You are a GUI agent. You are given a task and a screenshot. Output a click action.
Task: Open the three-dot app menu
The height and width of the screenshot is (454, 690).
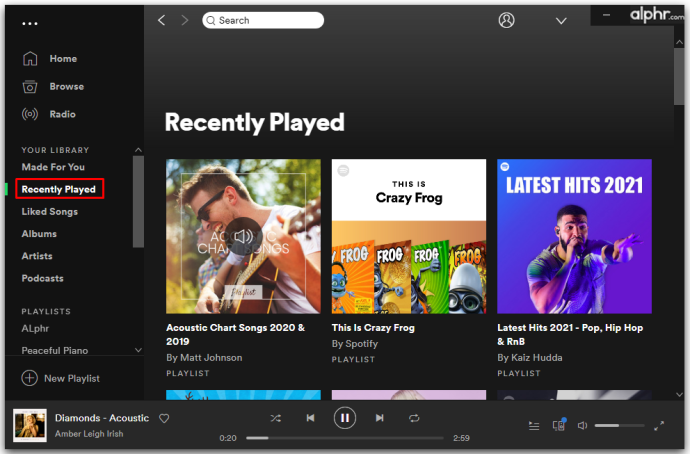[29, 23]
